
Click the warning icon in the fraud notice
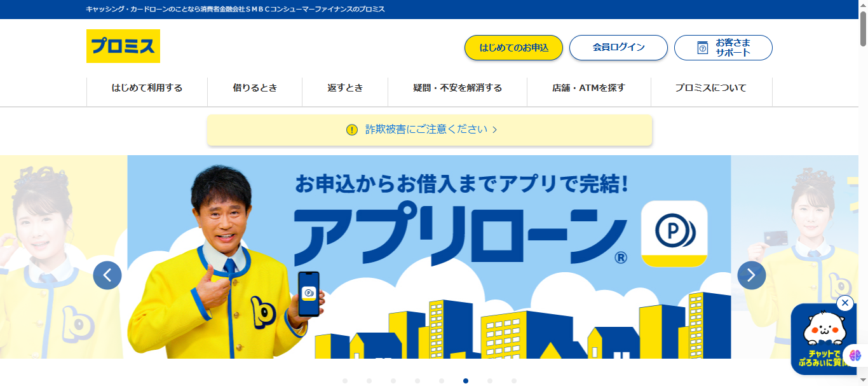point(352,130)
